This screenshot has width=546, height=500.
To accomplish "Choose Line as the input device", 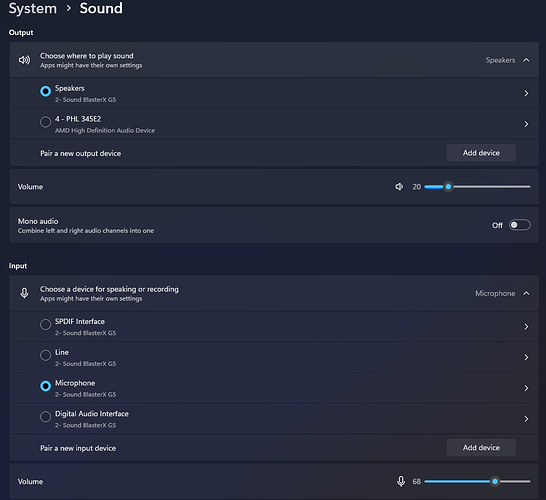I will [x=45, y=355].
